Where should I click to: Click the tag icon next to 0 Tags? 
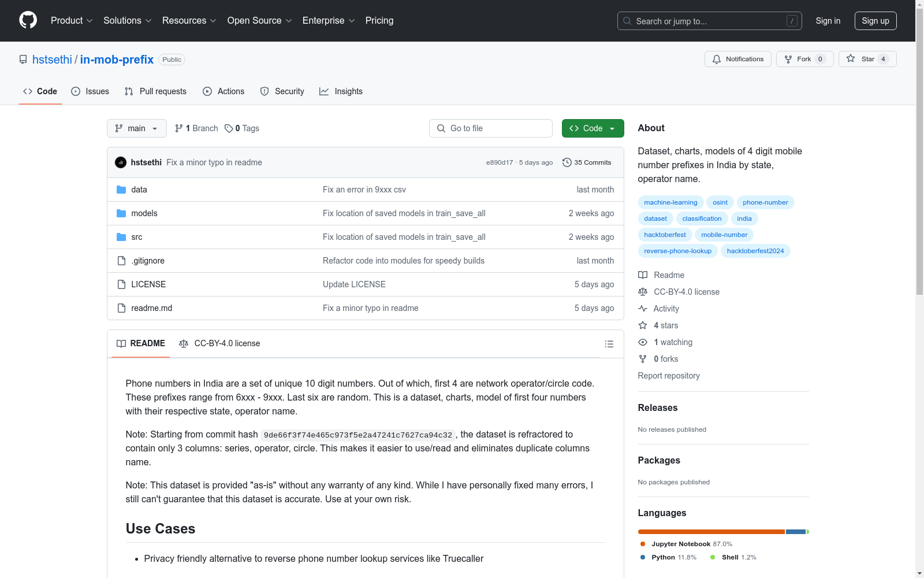click(229, 128)
